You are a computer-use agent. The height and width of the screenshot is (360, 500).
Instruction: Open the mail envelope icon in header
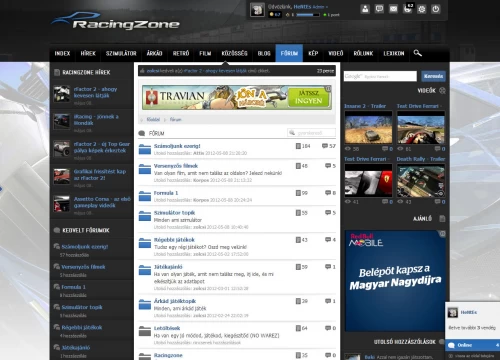coord(393,9)
